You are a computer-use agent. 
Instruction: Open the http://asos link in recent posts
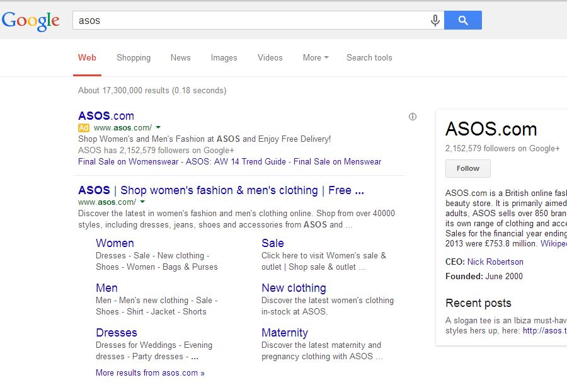tap(545, 330)
